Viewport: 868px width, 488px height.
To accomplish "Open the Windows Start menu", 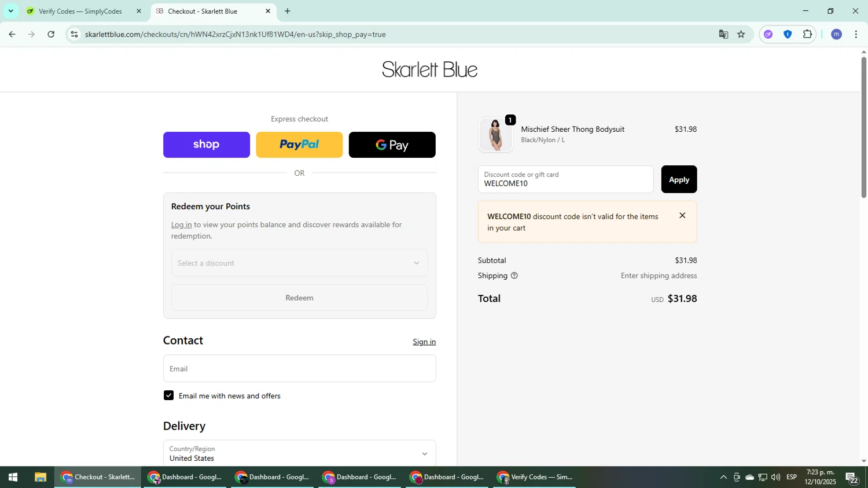I will (x=13, y=478).
